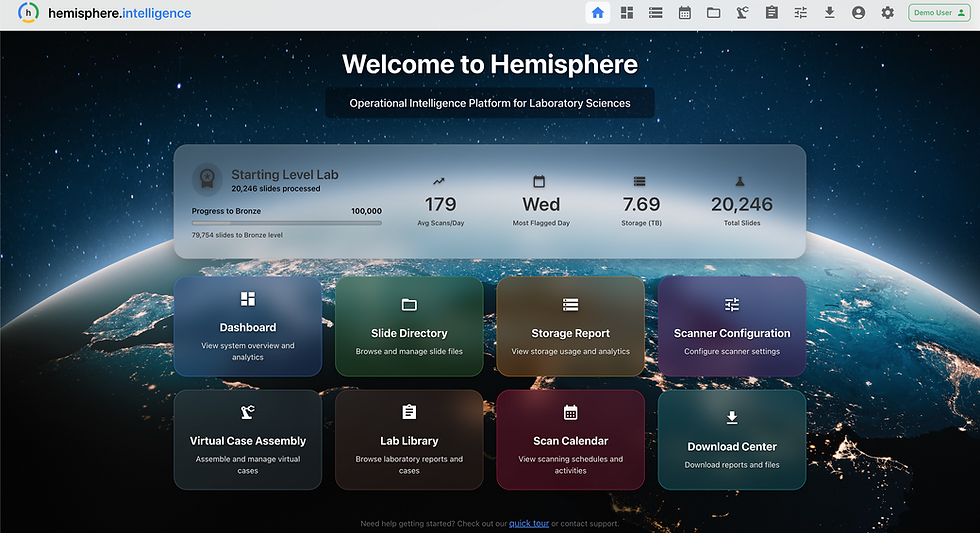Click the trend icon above Avg Scans/Day
The image size is (980, 533).
point(439,181)
